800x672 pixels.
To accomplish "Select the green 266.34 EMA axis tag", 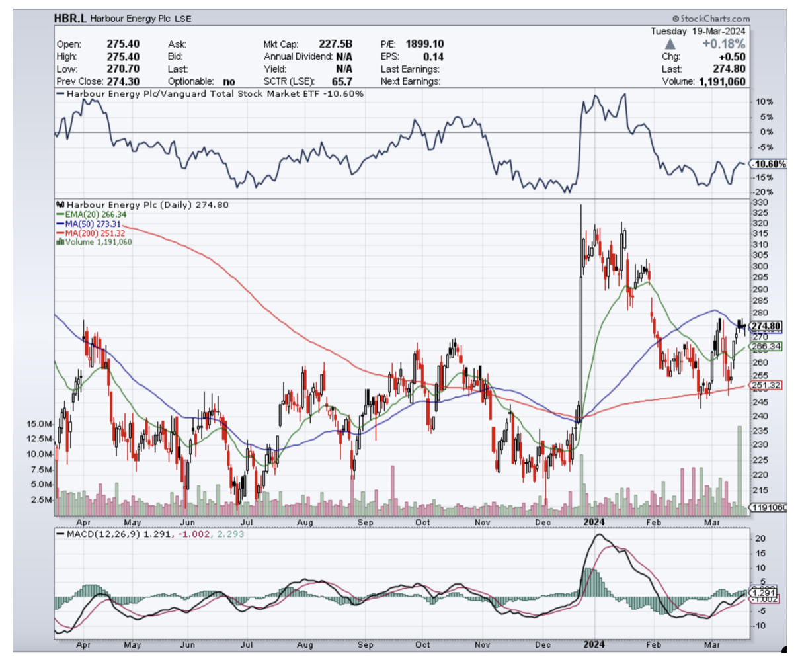I will [x=766, y=346].
